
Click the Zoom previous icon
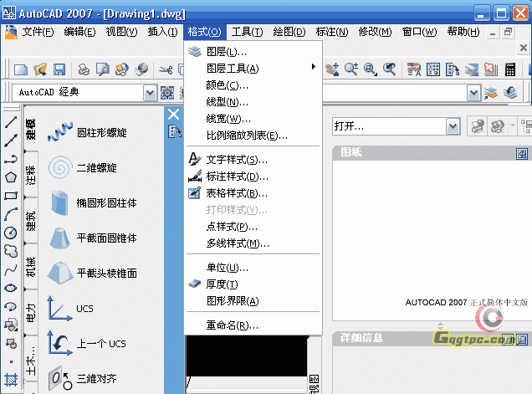coord(390,69)
